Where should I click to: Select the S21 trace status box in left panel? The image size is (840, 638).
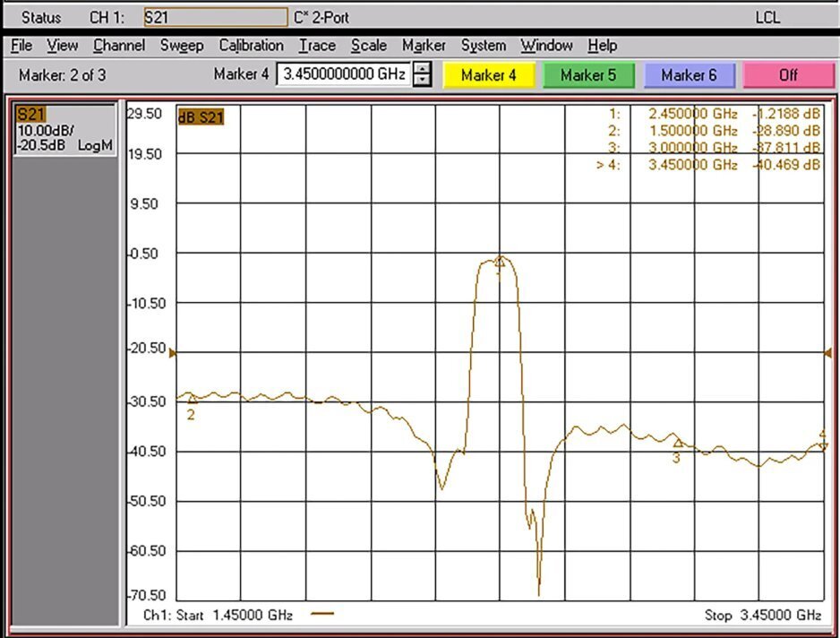tap(64, 129)
